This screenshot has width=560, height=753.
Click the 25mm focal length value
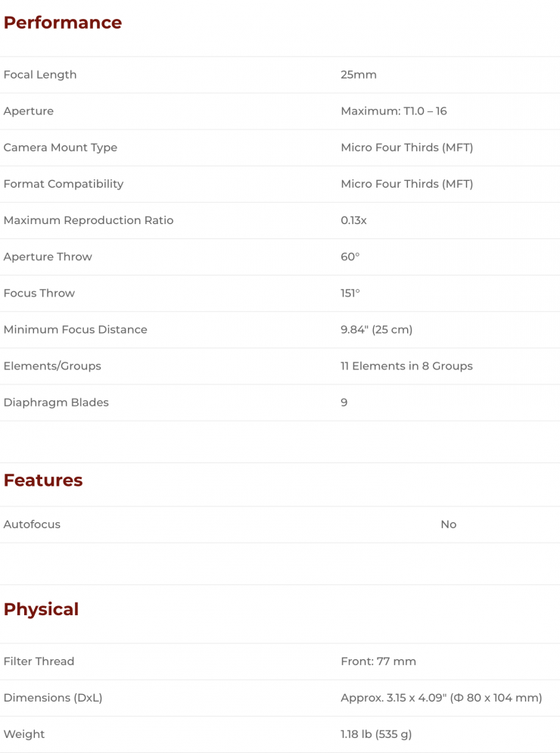pos(359,75)
